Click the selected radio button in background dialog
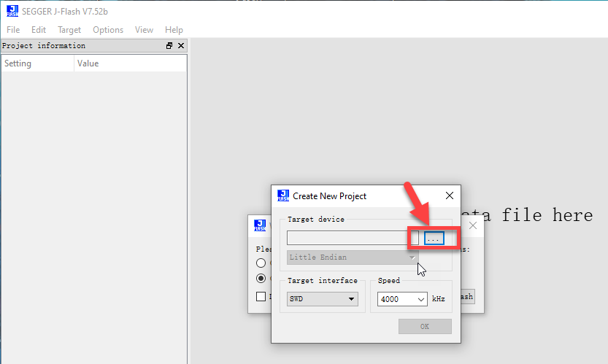 261,279
